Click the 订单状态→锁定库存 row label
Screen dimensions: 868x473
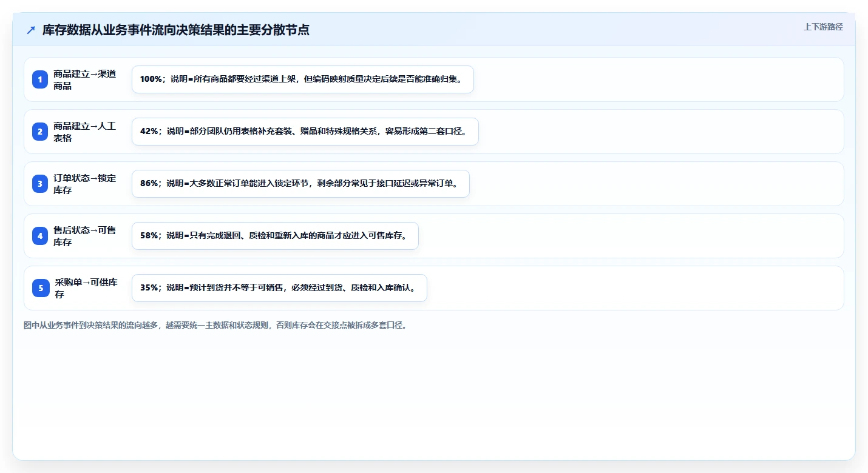(x=84, y=184)
